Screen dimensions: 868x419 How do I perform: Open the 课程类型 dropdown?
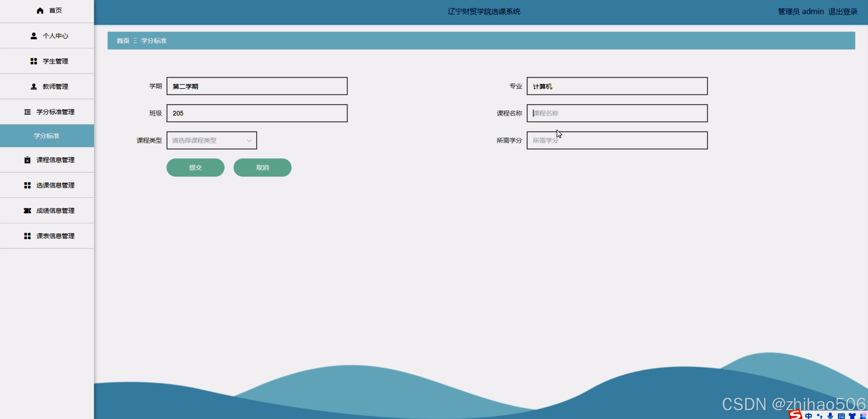(207, 141)
